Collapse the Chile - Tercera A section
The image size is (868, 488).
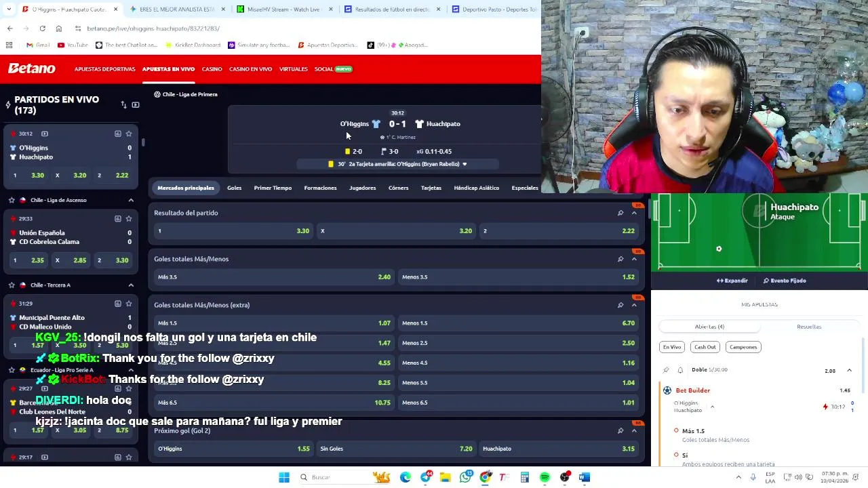pyautogui.click(x=131, y=285)
